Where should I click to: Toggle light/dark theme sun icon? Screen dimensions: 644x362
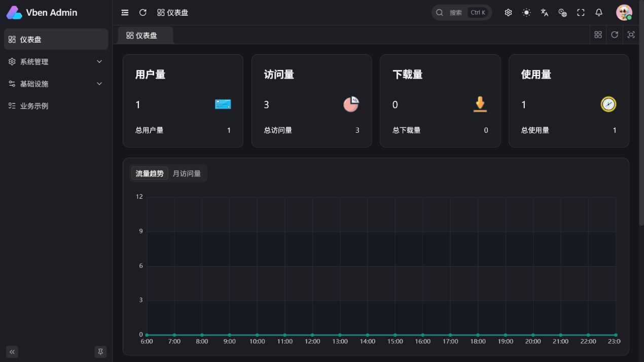click(526, 13)
